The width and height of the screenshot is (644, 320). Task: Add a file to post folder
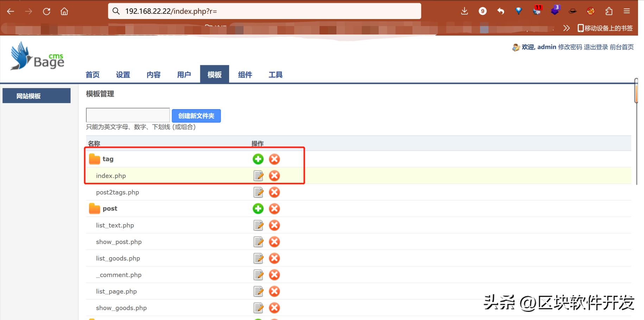[x=258, y=209]
